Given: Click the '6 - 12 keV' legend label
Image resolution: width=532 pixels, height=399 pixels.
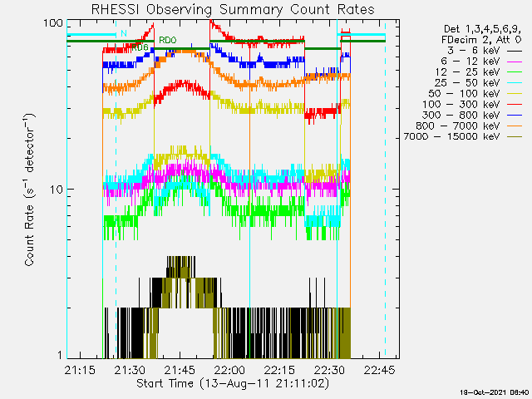Looking at the screenshot, I should (470, 62).
